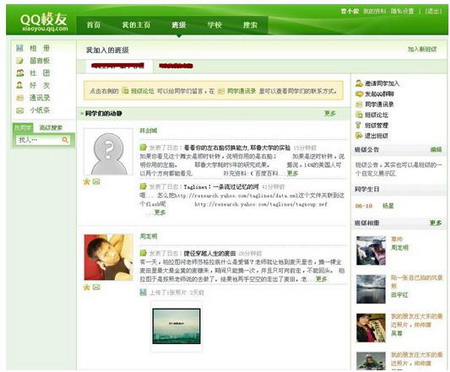Click the 好友 friends icon in sidebar
This screenshot has height=372, width=450.
click(20, 85)
